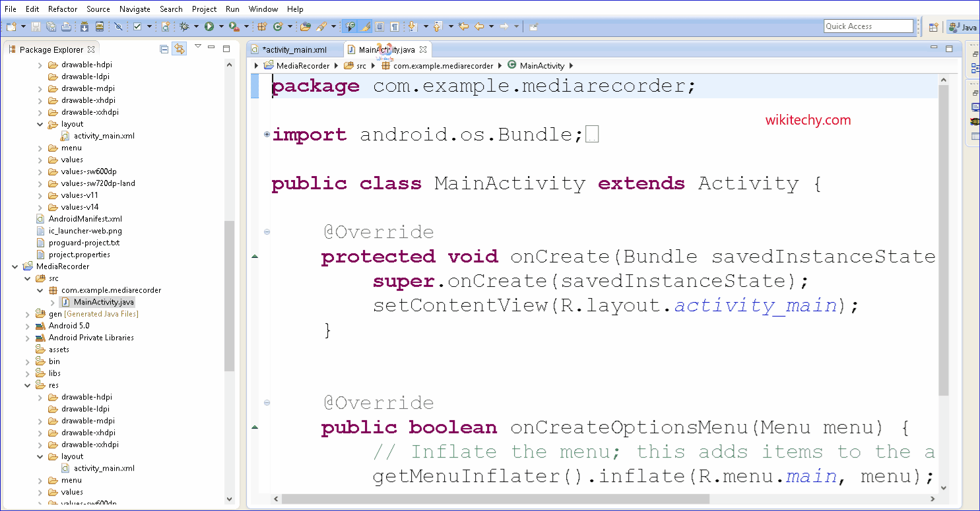The image size is (980, 511).
Task: Expand the gen Generated Java Files folder
Action: pyautogui.click(x=28, y=314)
